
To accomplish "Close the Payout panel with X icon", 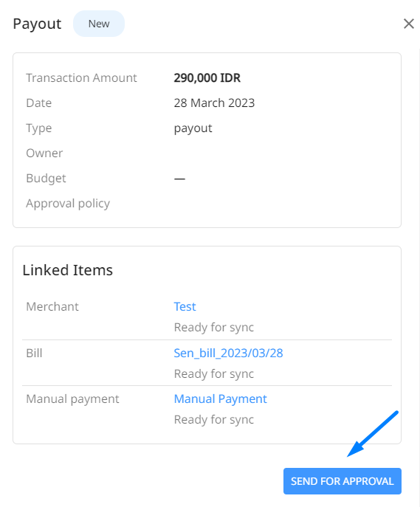I will click(409, 24).
